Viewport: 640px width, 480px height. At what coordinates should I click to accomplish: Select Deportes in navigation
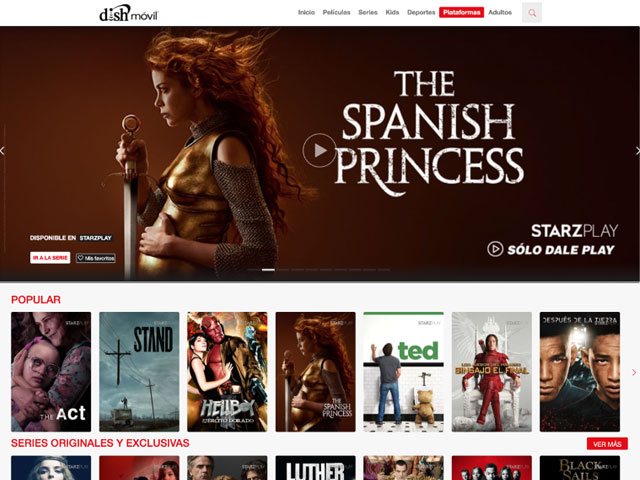(x=421, y=12)
